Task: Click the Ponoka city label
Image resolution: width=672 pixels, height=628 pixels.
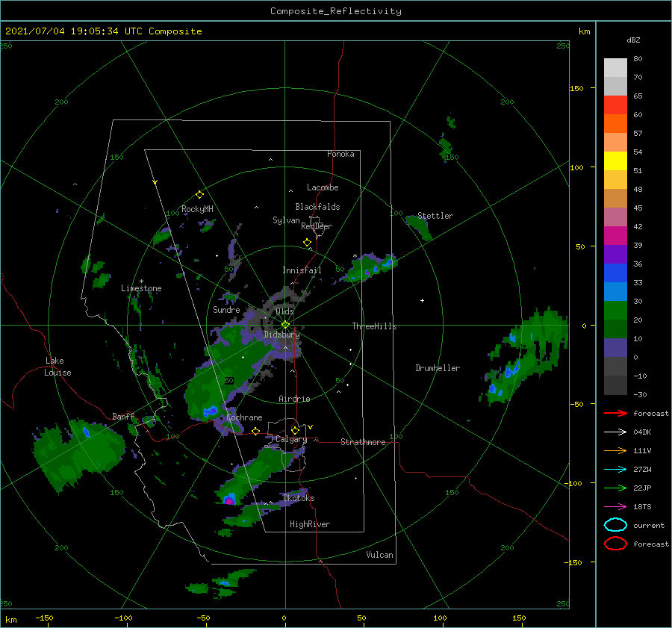Action: [x=340, y=154]
